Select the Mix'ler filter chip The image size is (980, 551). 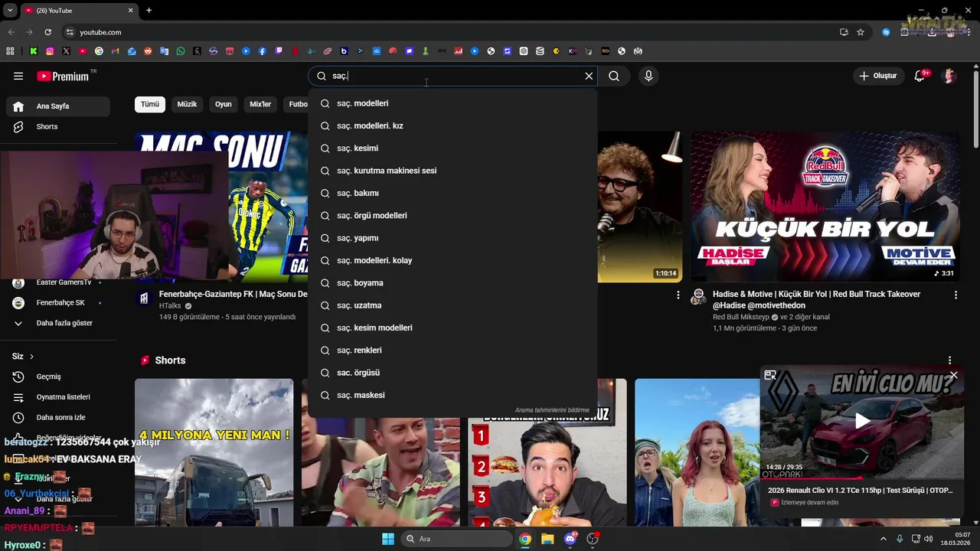[x=260, y=104]
